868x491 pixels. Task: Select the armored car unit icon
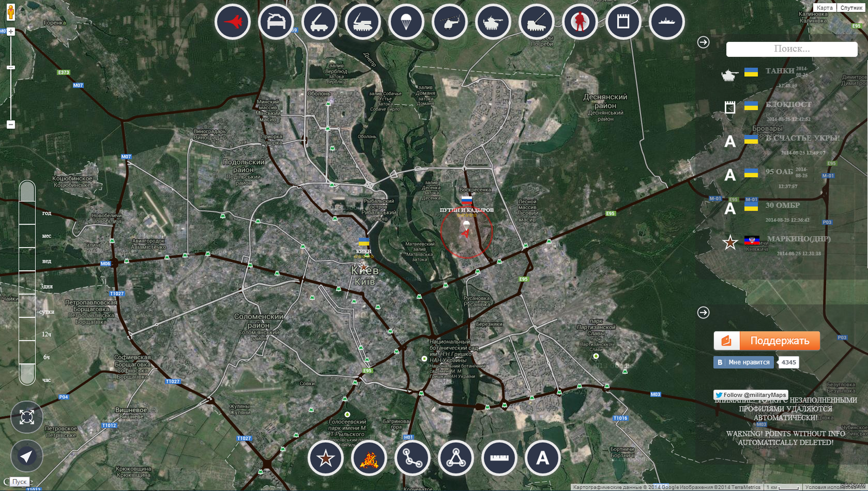click(276, 22)
